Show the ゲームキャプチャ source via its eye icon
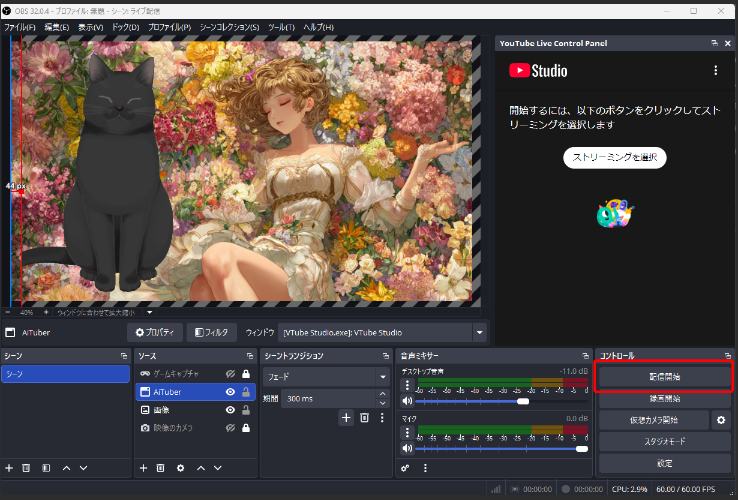 pos(230,374)
